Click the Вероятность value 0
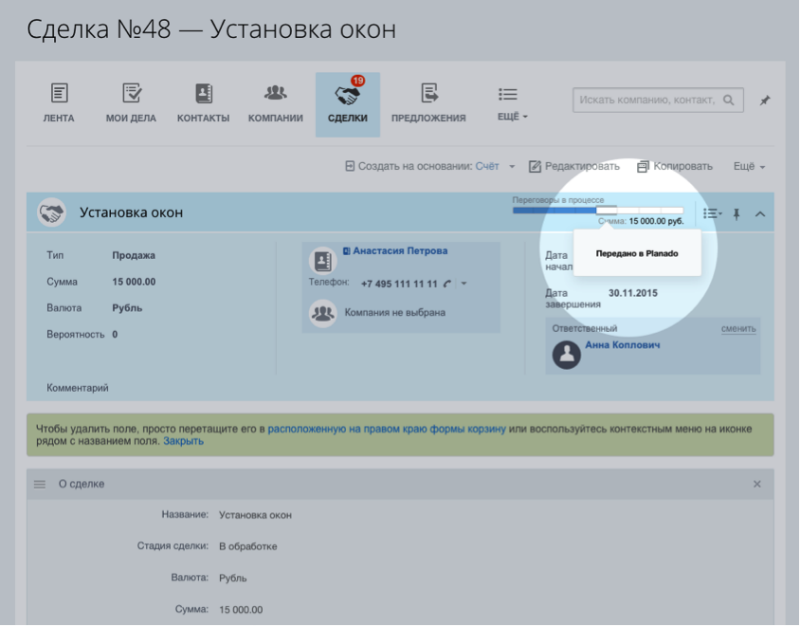800x626 pixels. click(115, 334)
